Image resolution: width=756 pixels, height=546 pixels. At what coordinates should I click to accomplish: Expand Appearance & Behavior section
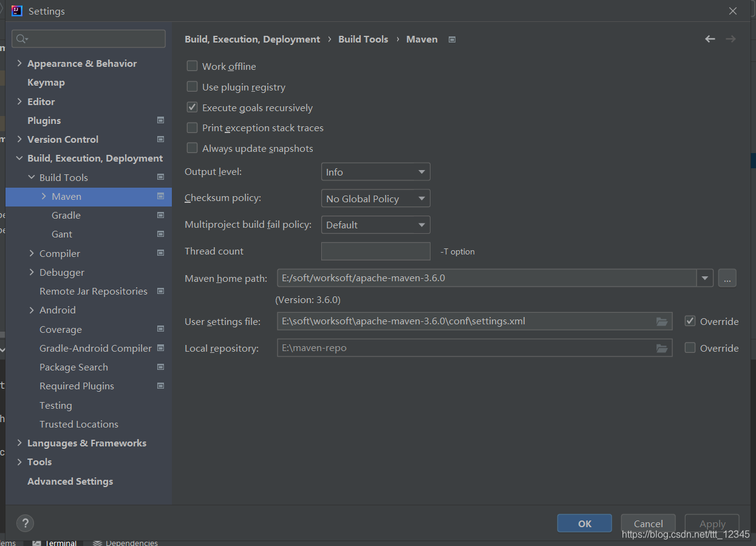(19, 63)
